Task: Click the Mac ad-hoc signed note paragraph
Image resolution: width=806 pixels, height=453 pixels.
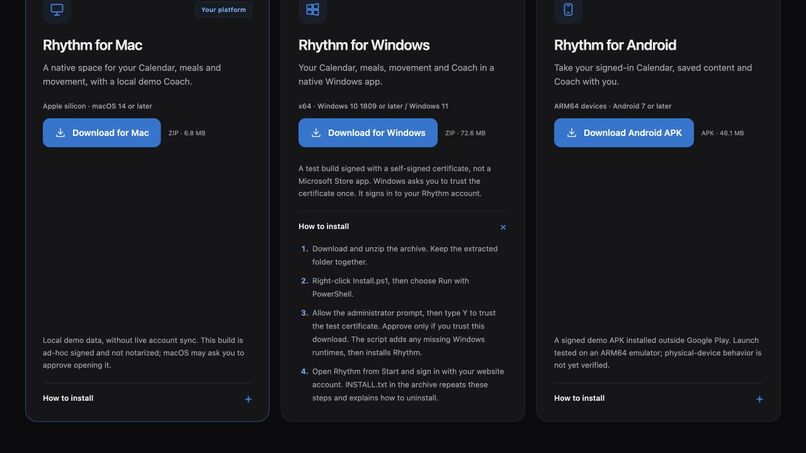Action: pyautogui.click(x=144, y=353)
